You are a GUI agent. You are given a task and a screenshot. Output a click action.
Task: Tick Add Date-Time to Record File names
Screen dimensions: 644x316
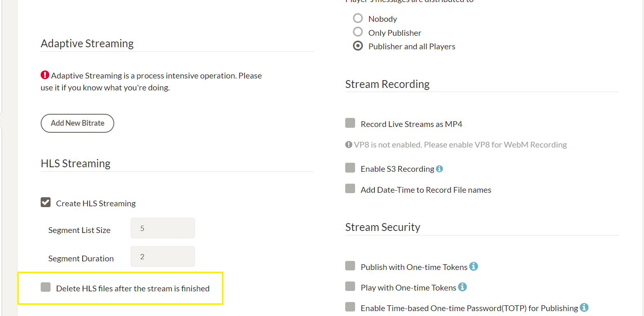[350, 189]
